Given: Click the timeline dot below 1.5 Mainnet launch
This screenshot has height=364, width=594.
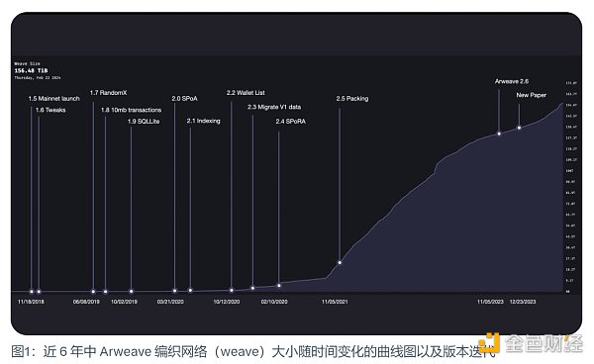Looking at the screenshot, I should point(32,292).
